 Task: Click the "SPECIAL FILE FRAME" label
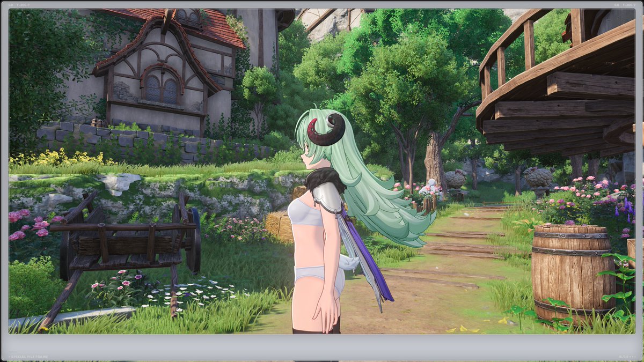click(29, 356)
